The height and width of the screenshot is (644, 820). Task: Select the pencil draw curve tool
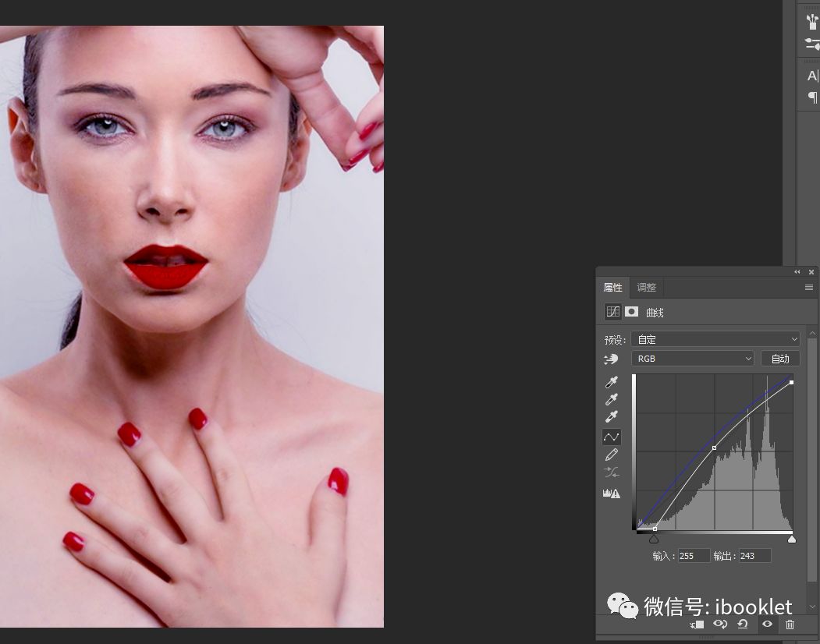click(612, 455)
